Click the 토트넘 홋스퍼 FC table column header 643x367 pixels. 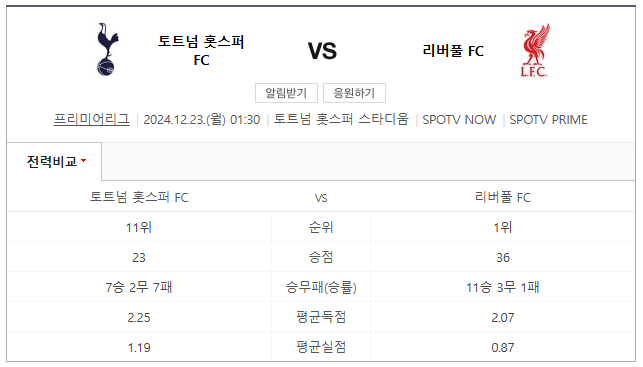[139, 197]
